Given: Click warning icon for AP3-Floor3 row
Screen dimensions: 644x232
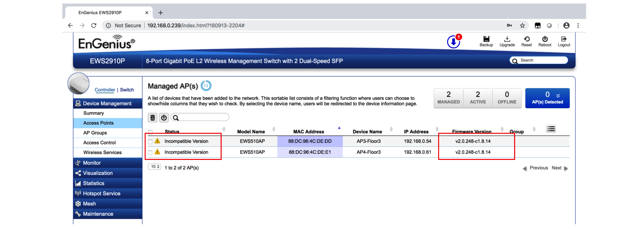Looking at the screenshot, I should tap(157, 141).
